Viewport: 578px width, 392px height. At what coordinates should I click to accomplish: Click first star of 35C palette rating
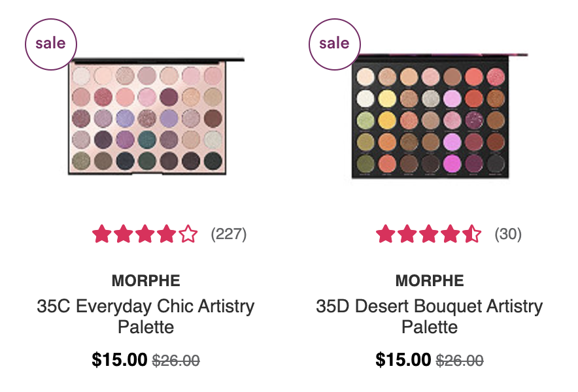click(x=102, y=234)
